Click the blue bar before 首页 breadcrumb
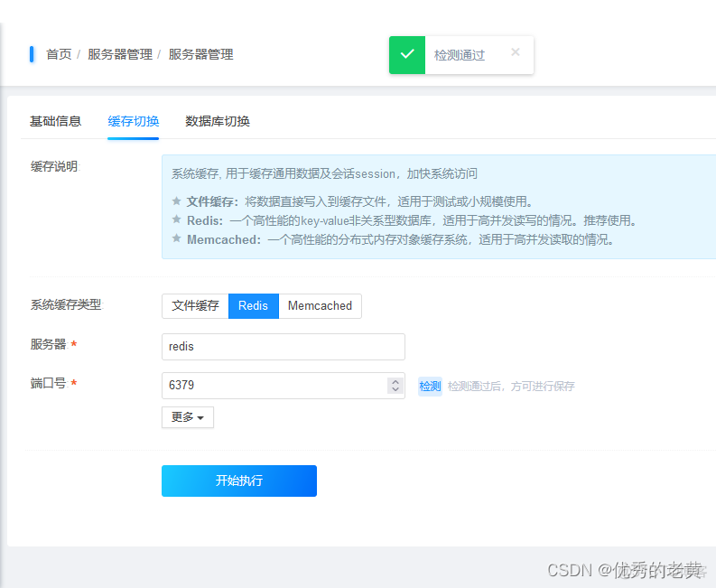 pyautogui.click(x=32, y=54)
